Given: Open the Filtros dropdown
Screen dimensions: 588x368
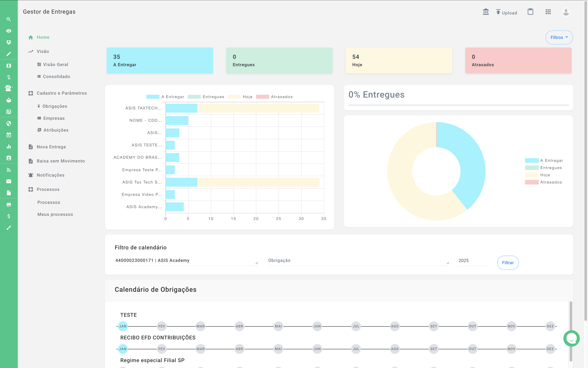Looking at the screenshot, I should [x=559, y=37].
